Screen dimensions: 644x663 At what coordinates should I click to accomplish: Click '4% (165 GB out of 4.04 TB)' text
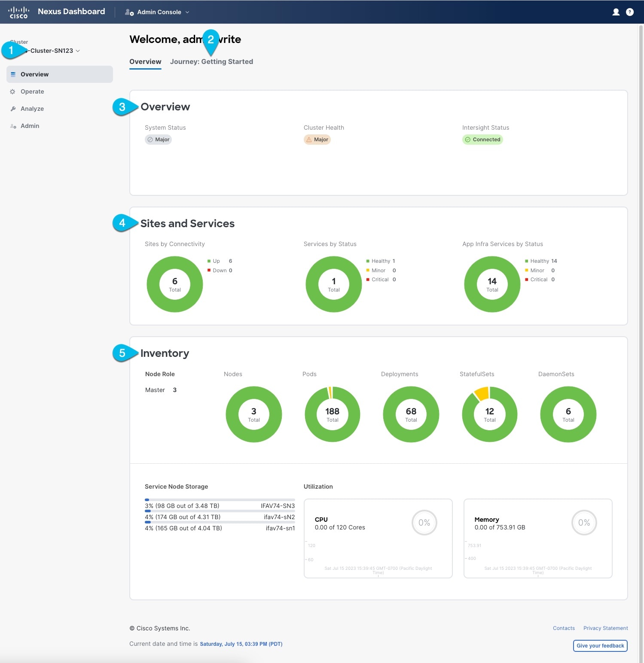pyautogui.click(x=183, y=528)
